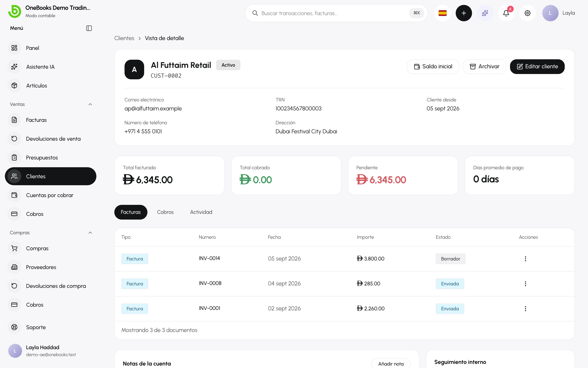Click customer code CUST-0002
Viewport: 588px width, 368px height.
[x=166, y=76]
